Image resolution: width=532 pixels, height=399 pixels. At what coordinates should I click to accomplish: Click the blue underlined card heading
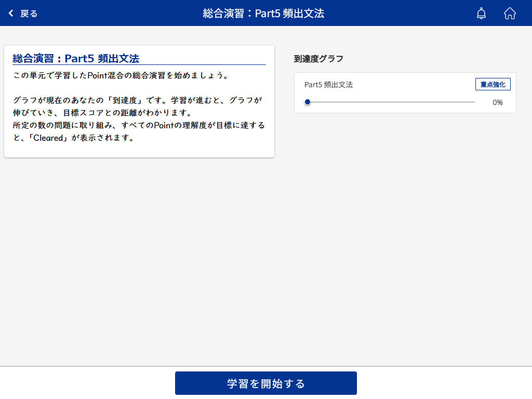pyautogui.click(x=76, y=59)
